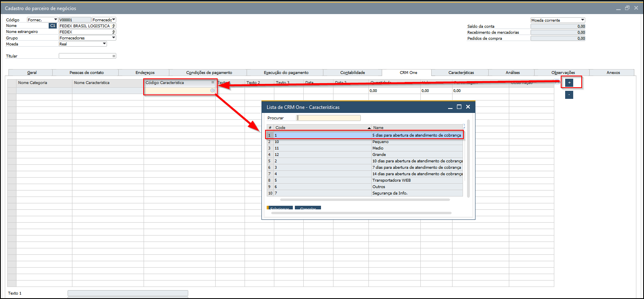The image size is (644, 299).
Task: Click the translate icon in the FEDEX BRASIL LOGISTICA field
Action: click(113, 26)
